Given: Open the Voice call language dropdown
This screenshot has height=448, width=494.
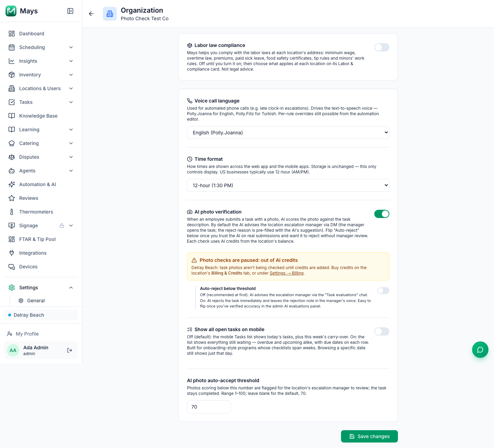Looking at the screenshot, I should coord(288,133).
